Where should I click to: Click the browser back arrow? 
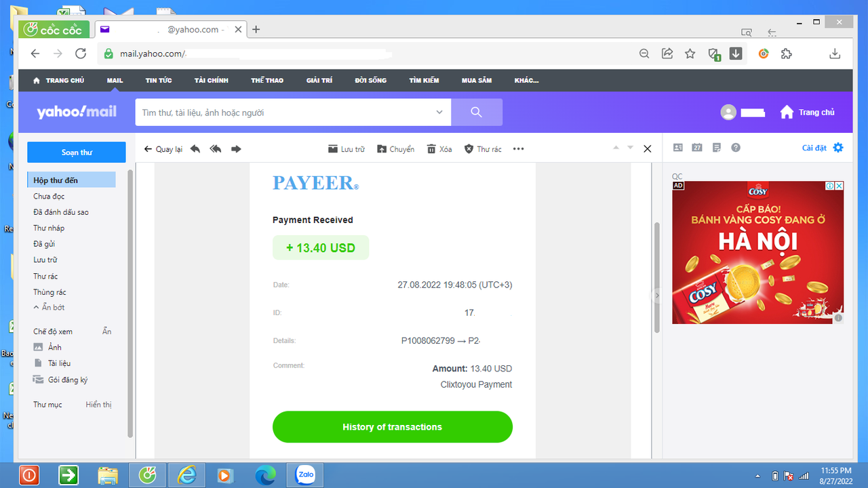tap(35, 54)
